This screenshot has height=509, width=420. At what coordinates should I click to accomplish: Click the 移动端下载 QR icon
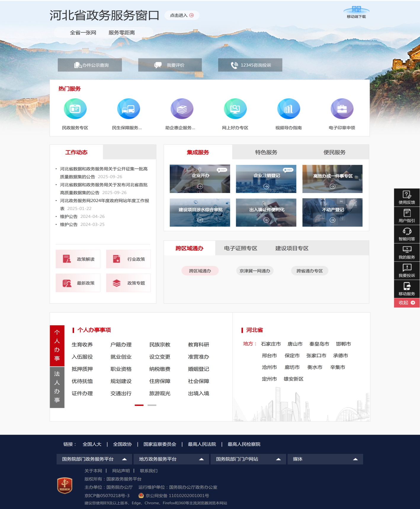(356, 9)
